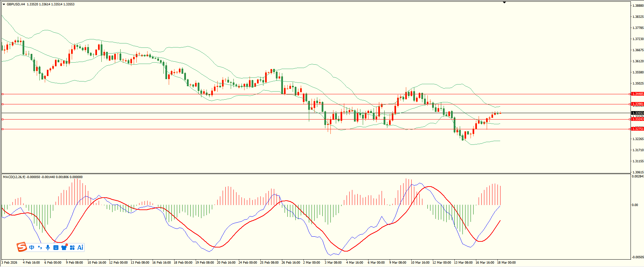Image resolution: width=644 pixels, height=267 pixels.
Task: Toggle Chinese/English input mode button
Action: (x=32, y=247)
